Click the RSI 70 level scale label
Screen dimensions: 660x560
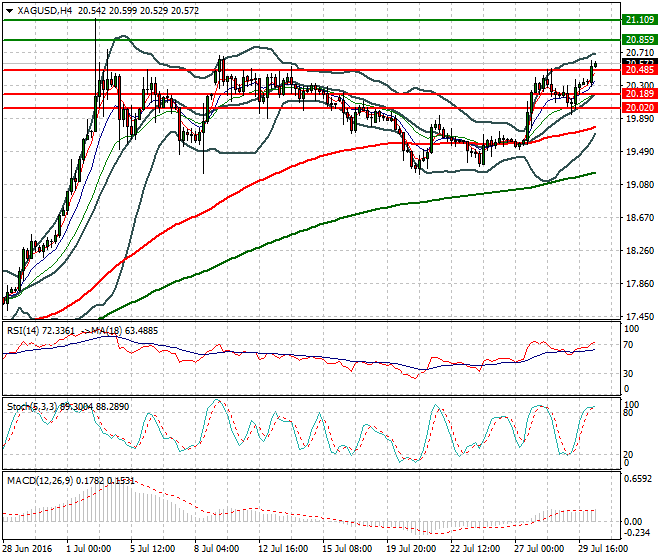(x=628, y=345)
